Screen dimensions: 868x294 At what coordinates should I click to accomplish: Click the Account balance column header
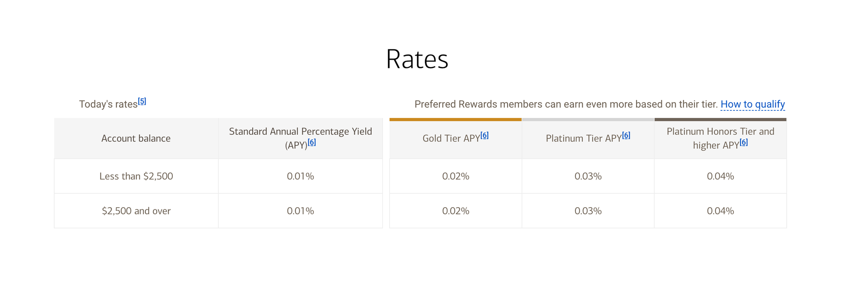(x=136, y=138)
